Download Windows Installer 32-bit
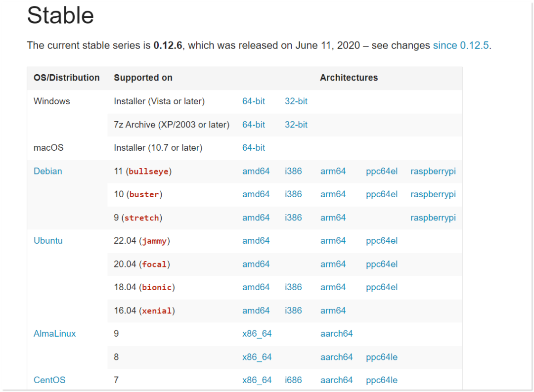Image resolution: width=534 pixels, height=392 pixels. (296, 101)
